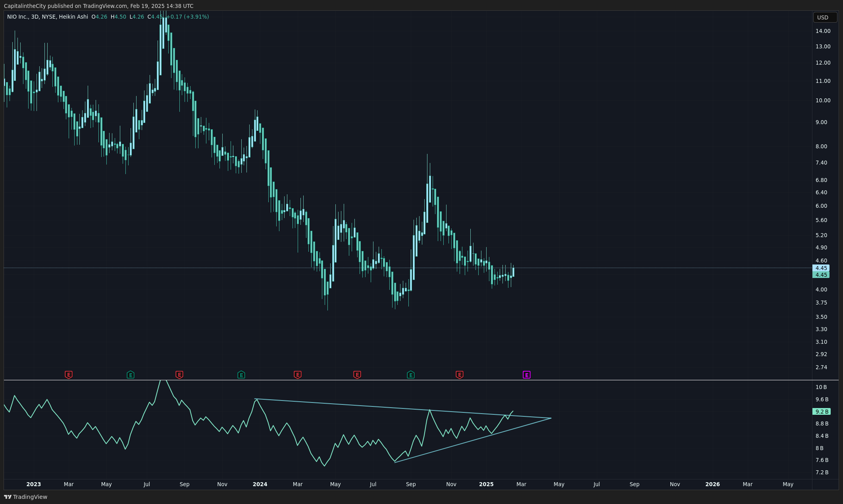Open the purple upcoming earnings marker
Screen dimensions: 843x504
click(x=527, y=375)
